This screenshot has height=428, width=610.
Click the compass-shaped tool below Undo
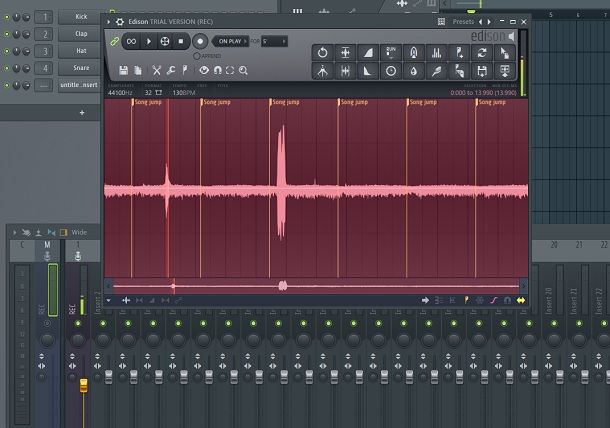point(323,71)
